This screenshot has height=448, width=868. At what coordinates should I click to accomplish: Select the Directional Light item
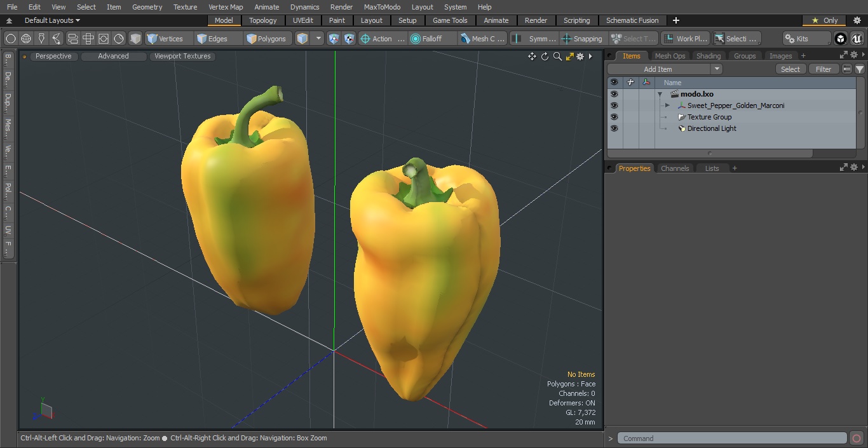click(x=712, y=128)
